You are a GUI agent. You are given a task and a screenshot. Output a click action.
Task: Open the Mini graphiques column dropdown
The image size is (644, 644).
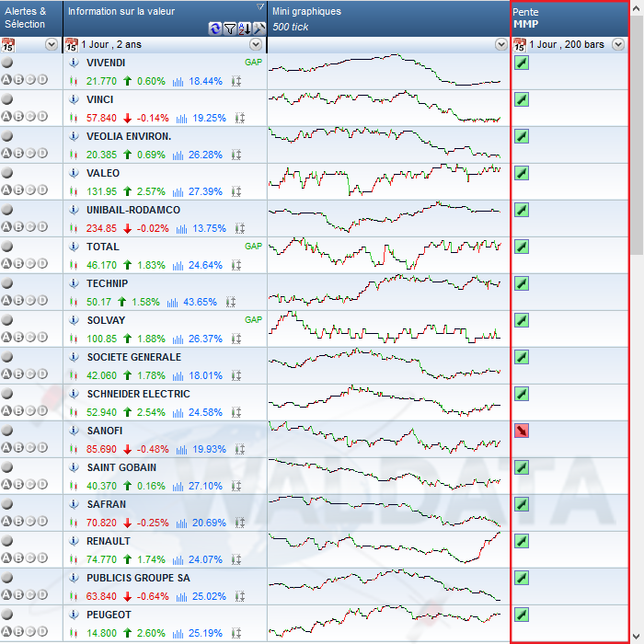click(x=501, y=44)
